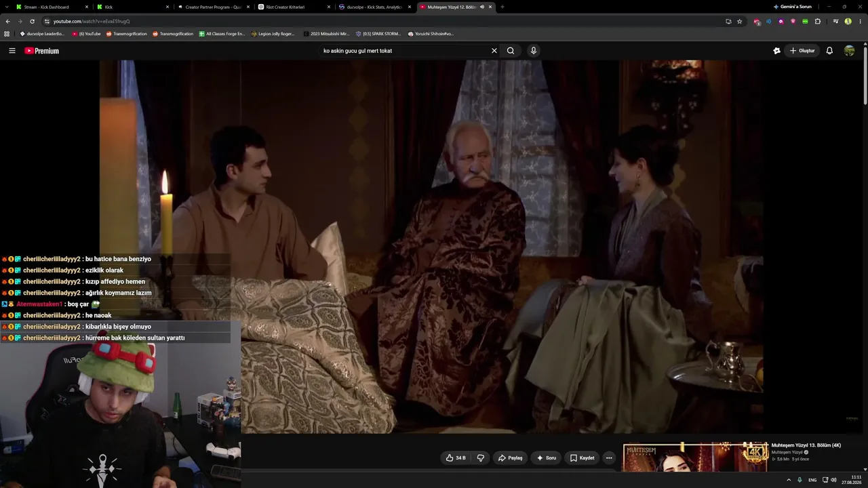The image size is (868, 488).
Task: Bookmark this page with the star
Action: coord(740,21)
